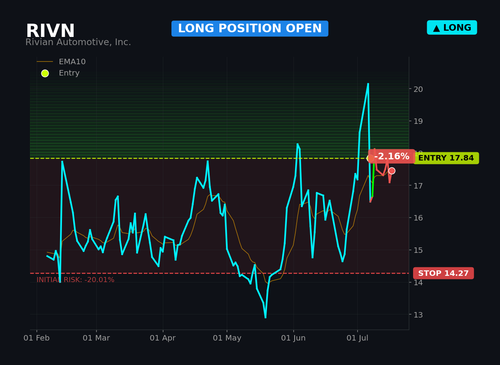Click the Rivian Automotive, Inc. subtitle
Screen dimensions: 500x365
click(78, 42)
